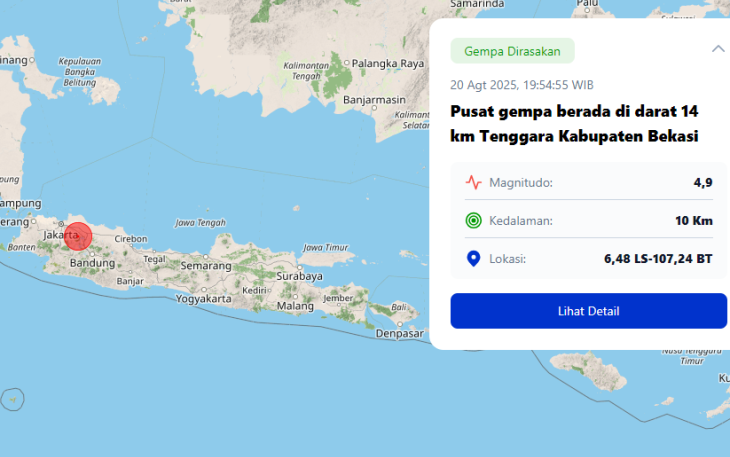Click Jakarta city label on map
The height and width of the screenshot is (457, 730).
[x=60, y=235]
